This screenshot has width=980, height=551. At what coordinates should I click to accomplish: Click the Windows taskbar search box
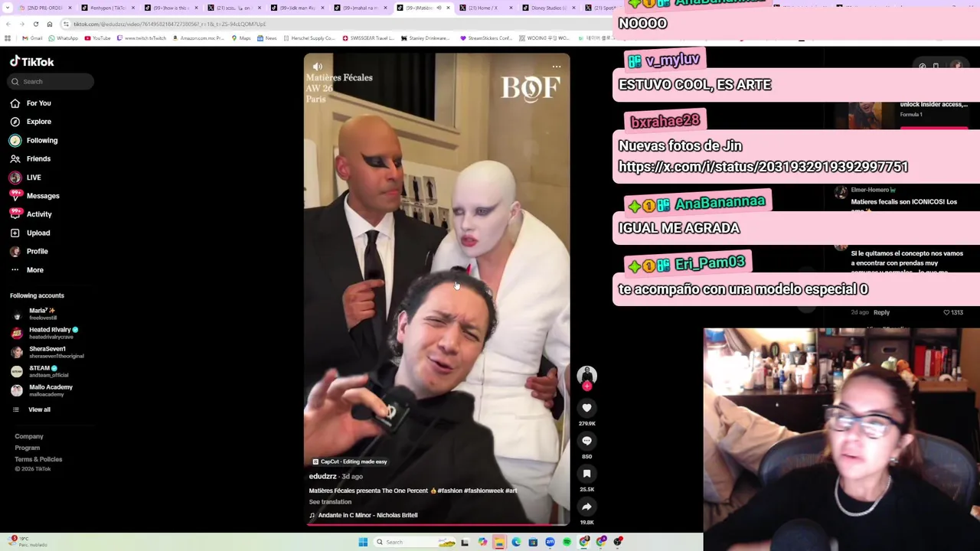[x=413, y=542]
